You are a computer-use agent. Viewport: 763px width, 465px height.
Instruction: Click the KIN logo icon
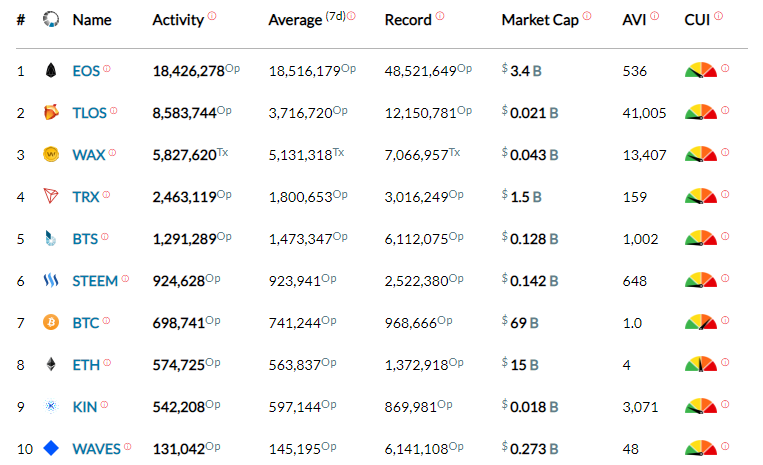pyautogui.click(x=51, y=407)
